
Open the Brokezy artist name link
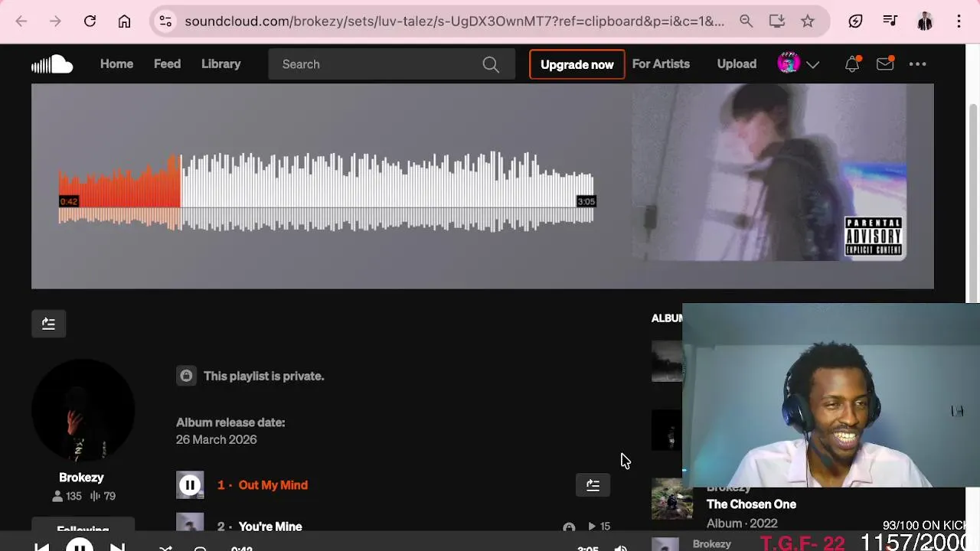coord(81,478)
